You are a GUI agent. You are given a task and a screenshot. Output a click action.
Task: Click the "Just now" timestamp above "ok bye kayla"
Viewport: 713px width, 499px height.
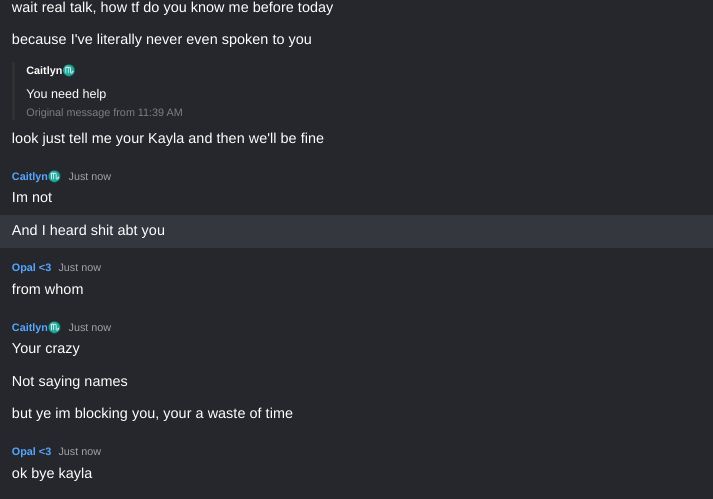[x=79, y=451]
